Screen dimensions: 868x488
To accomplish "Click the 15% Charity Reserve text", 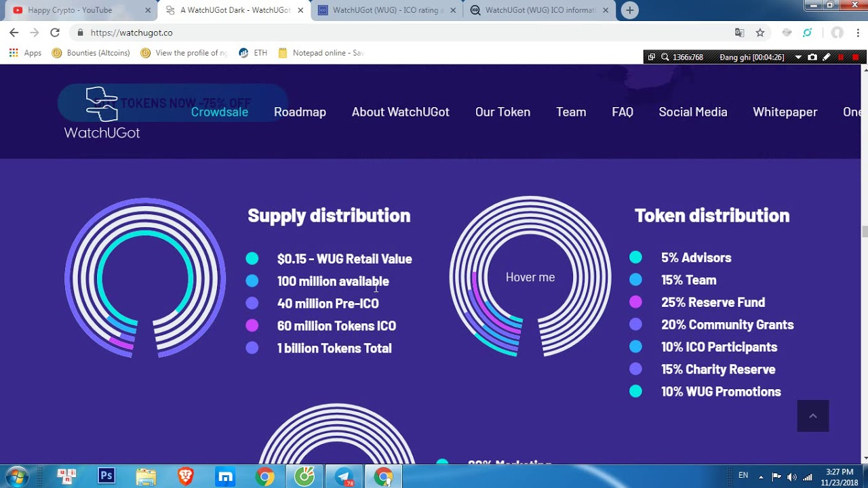I will [x=718, y=369].
